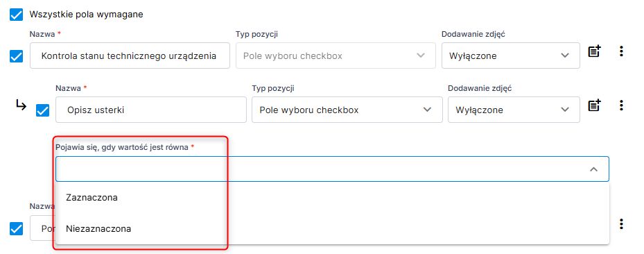Select Niezaznaczona option from list
The image size is (644, 254).
[98, 228]
